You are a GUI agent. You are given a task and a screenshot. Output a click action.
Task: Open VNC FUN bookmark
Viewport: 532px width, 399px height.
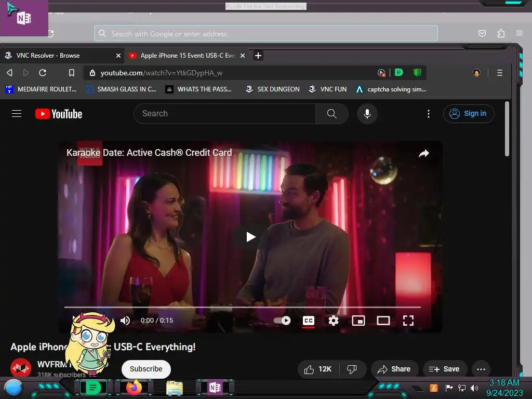click(x=327, y=89)
